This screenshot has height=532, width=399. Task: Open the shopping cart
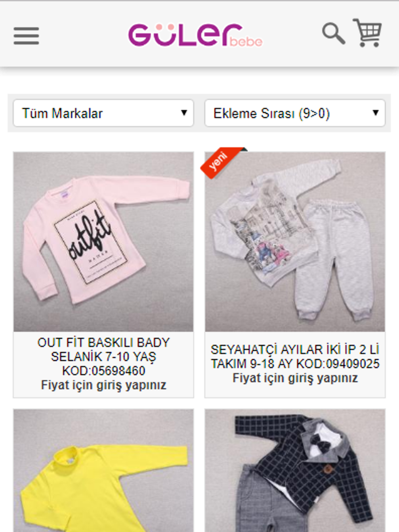point(367,33)
